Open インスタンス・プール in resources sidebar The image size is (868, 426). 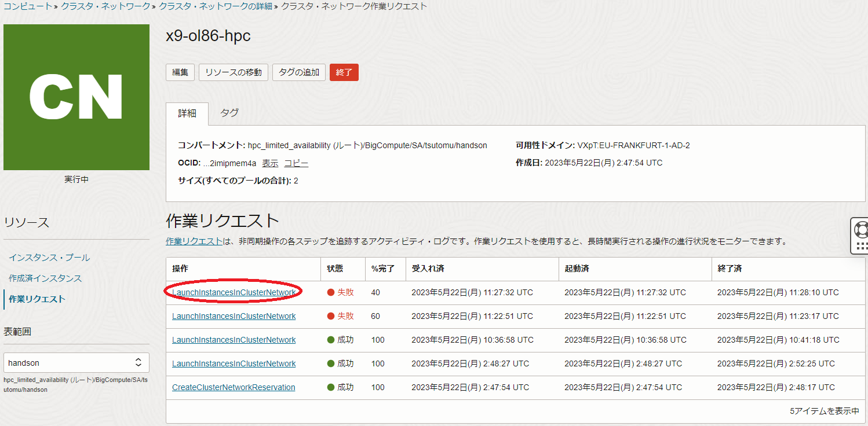[49, 258]
